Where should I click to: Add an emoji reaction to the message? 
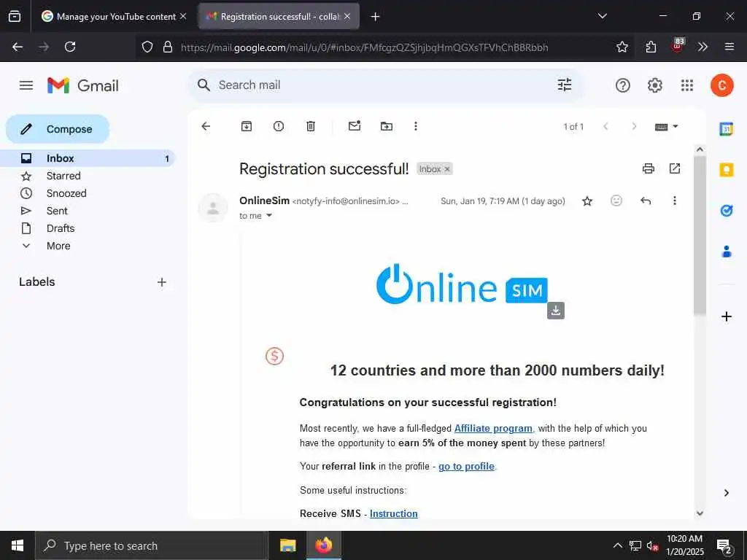coord(616,201)
